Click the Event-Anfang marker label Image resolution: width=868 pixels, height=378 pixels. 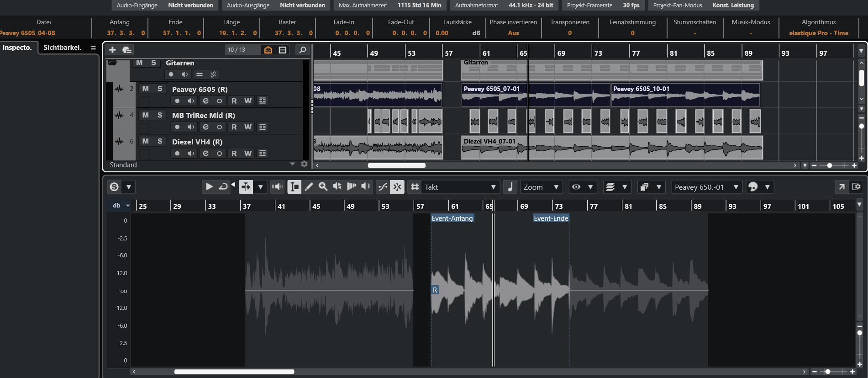pos(452,218)
